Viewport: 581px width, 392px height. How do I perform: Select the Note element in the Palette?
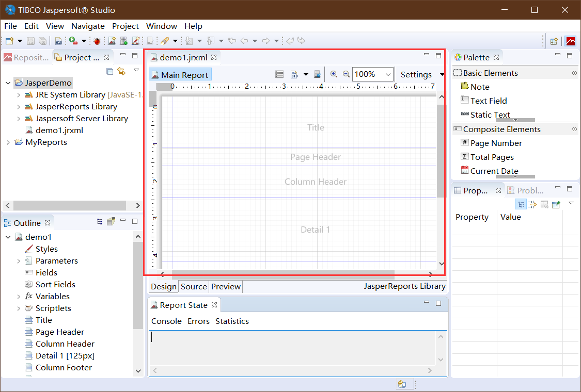pos(475,86)
